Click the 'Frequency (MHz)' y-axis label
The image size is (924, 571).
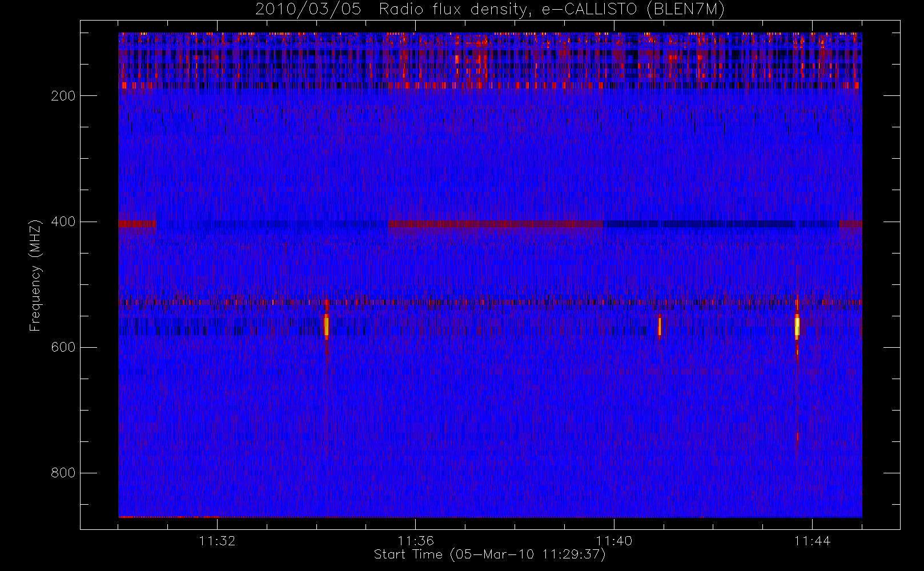tap(35, 275)
